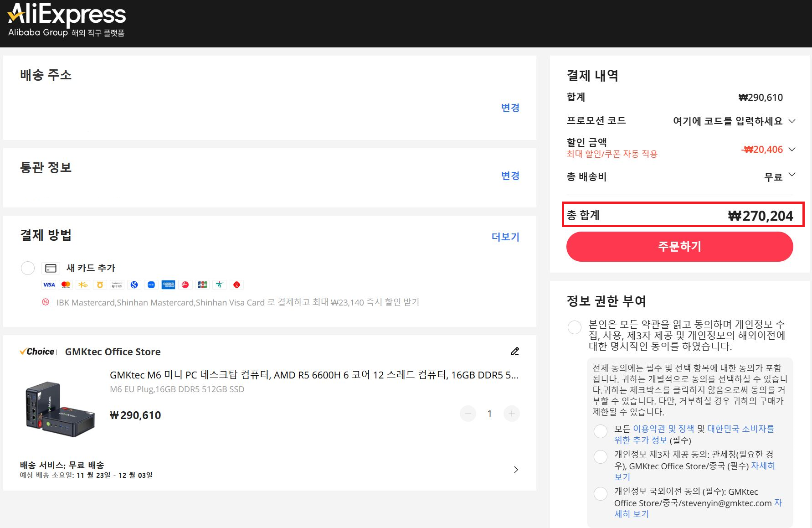Click the 합계 subtotal ₩290,610 in summary
Viewport: 812px width, 528px height.
[761, 97]
